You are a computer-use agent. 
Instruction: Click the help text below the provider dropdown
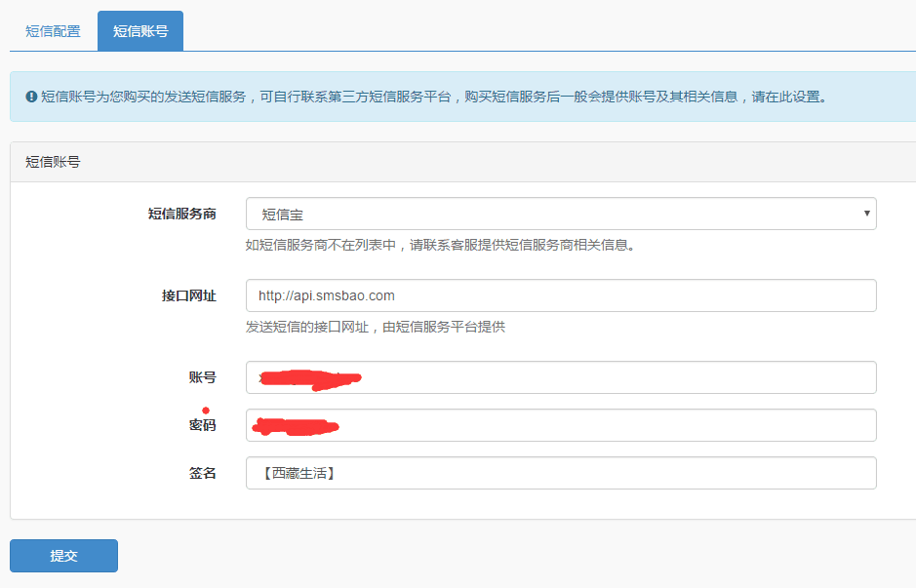[441, 245]
